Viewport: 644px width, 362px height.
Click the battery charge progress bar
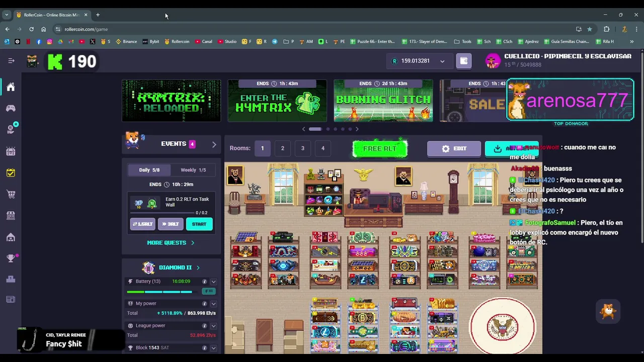tap(159, 292)
